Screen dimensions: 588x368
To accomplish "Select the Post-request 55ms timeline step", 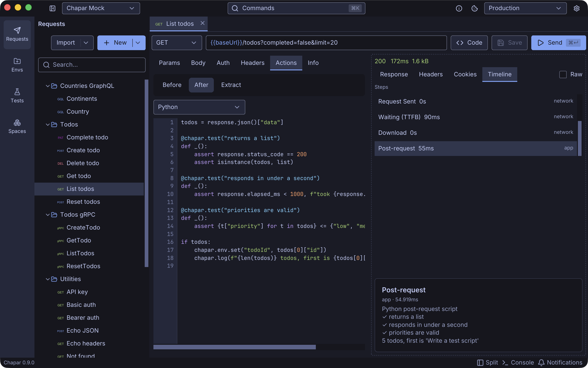I will click(x=475, y=149).
